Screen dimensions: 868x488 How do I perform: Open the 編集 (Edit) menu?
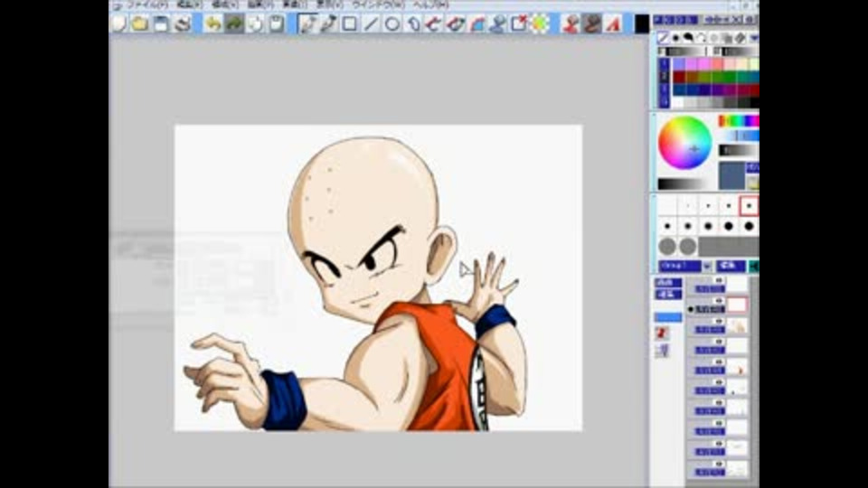coord(189,5)
